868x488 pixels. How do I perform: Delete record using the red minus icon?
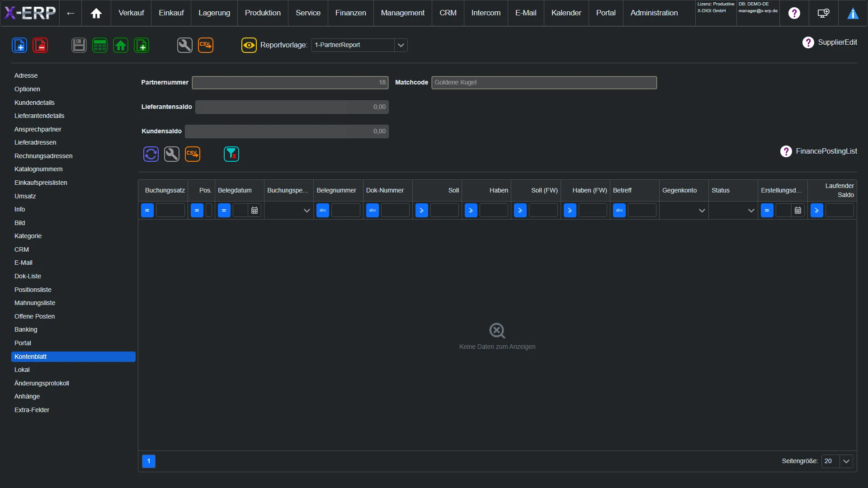[x=40, y=45]
